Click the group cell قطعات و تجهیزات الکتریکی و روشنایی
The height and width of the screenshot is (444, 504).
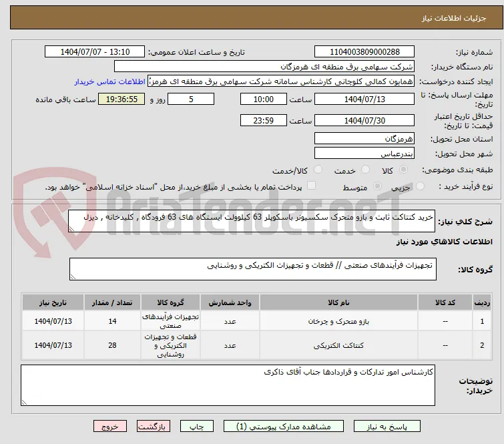(170, 345)
